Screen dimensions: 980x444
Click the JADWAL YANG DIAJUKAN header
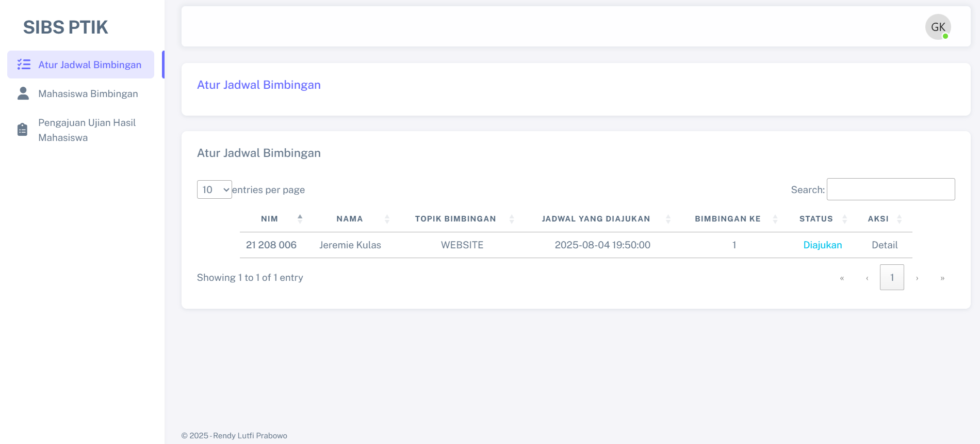tap(596, 219)
